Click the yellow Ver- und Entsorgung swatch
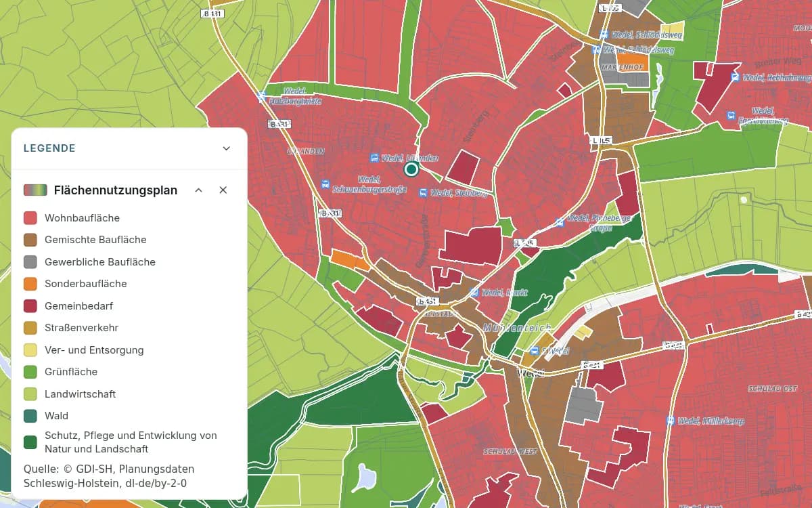Viewport: 812px width, 508px height. pyautogui.click(x=30, y=350)
